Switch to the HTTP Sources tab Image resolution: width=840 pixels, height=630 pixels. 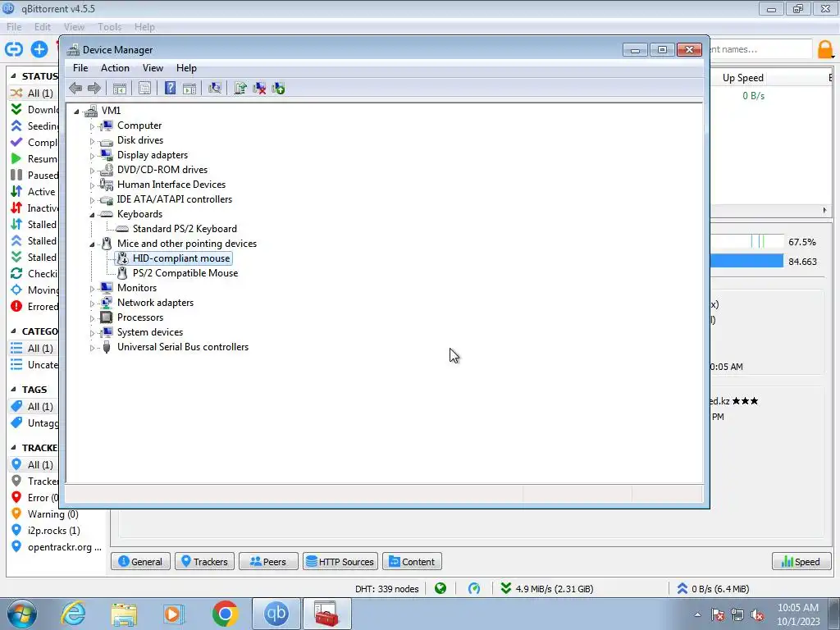coord(340,561)
